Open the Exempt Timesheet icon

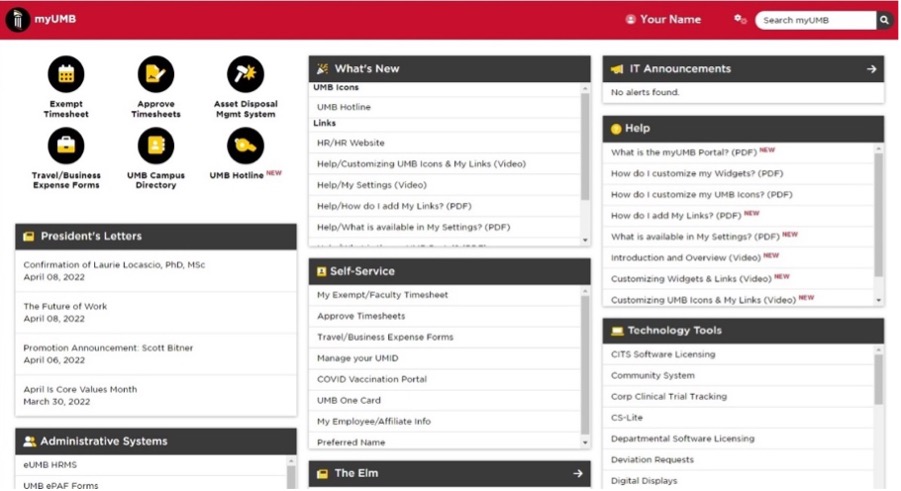[x=66, y=74]
